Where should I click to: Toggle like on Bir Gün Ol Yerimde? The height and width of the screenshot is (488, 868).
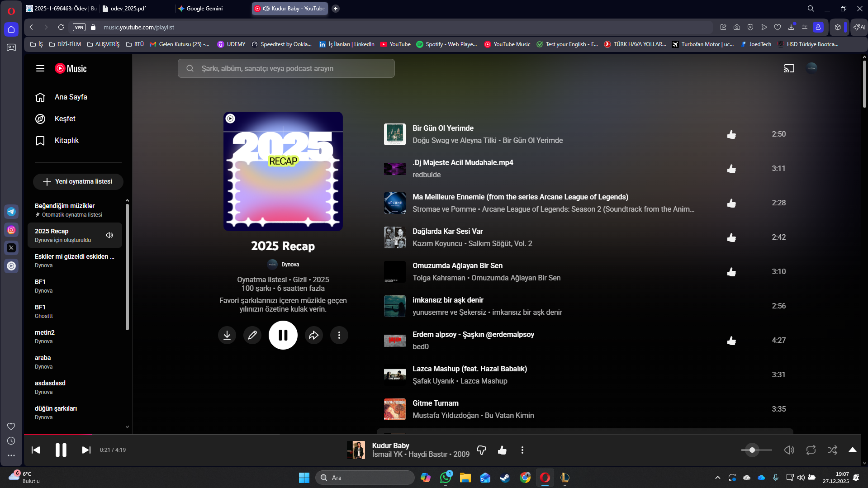click(x=731, y=134)
